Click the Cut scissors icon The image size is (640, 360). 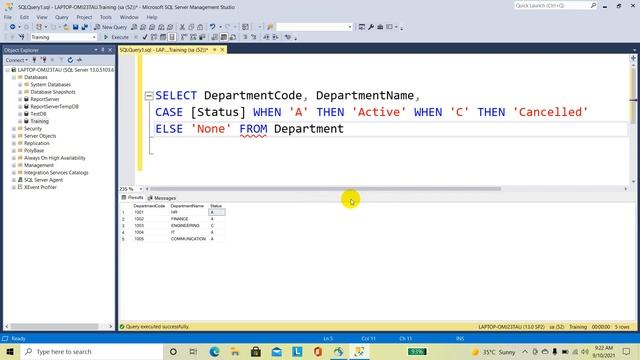click(182, 27)
